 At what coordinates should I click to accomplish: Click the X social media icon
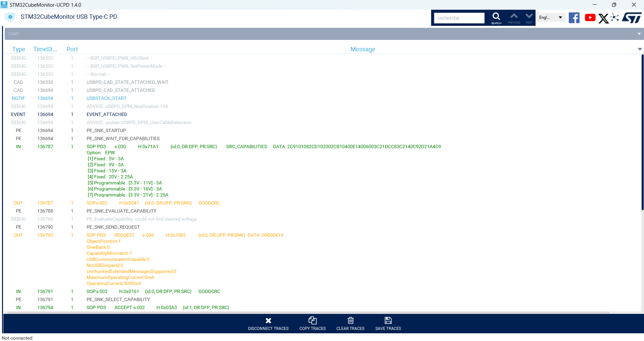pyautogui.click(x=603, y=18)
